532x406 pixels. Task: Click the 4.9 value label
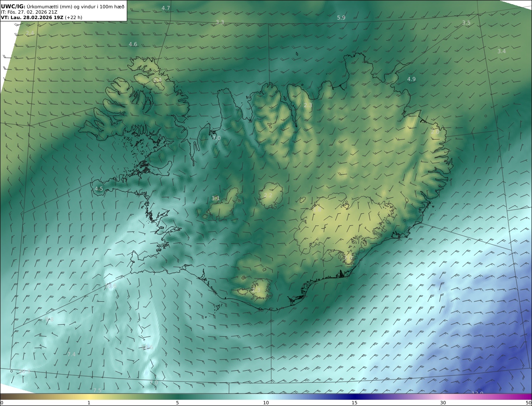point(411,79)
